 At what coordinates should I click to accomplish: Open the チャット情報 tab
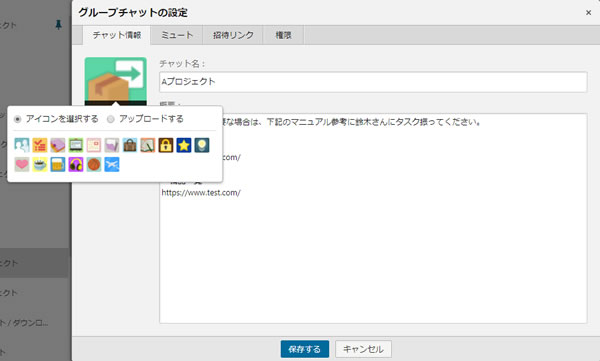tap(117, 35)
